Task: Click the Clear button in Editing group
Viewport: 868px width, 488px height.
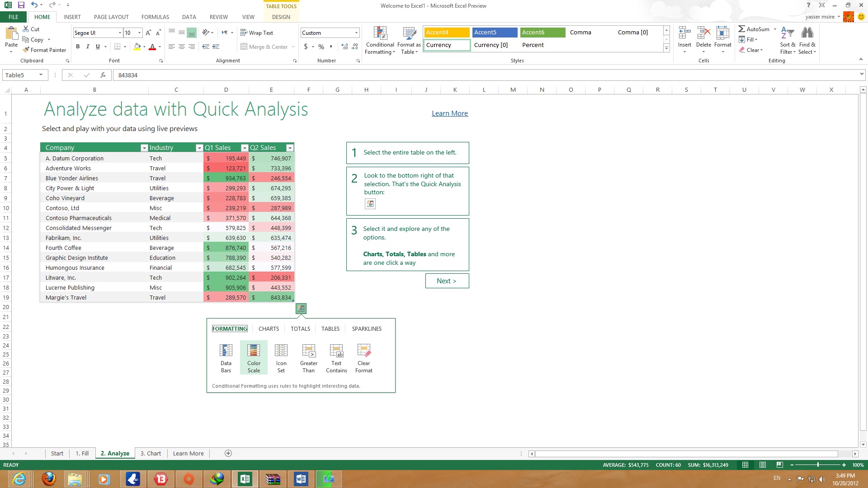Action: click(x=751, y=50)
